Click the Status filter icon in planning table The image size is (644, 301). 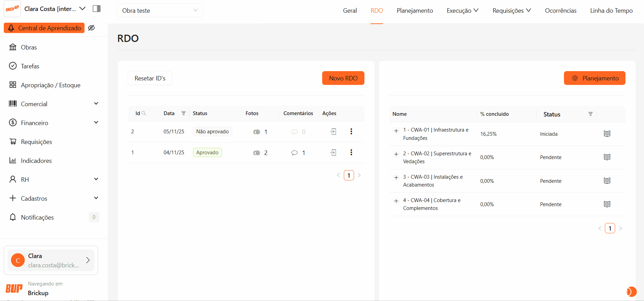click(x=590, y=114)
